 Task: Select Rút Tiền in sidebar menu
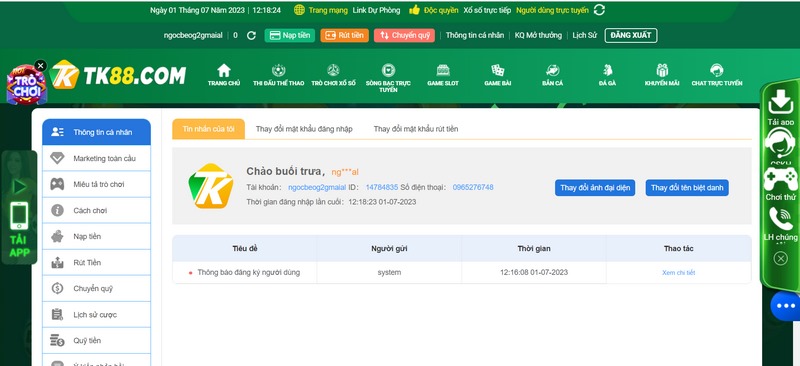96,262
